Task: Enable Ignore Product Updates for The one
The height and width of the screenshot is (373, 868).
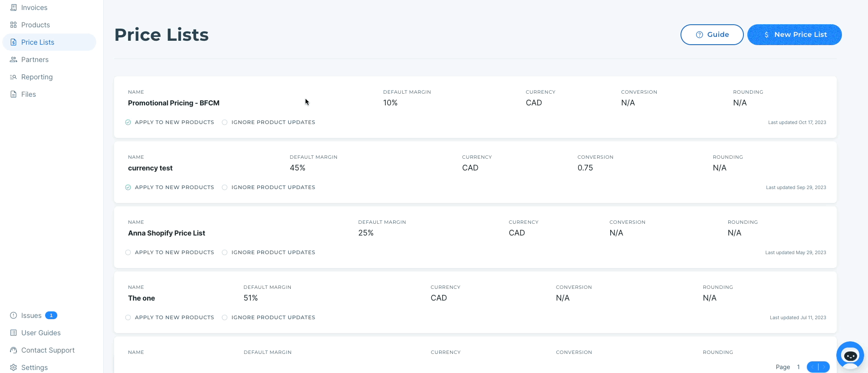Action: tap(224, 317)
